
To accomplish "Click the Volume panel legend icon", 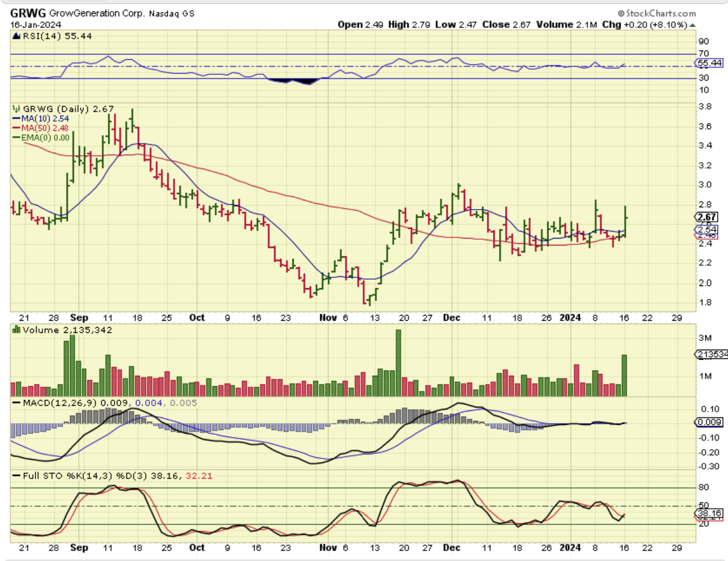I will point(17,330).
